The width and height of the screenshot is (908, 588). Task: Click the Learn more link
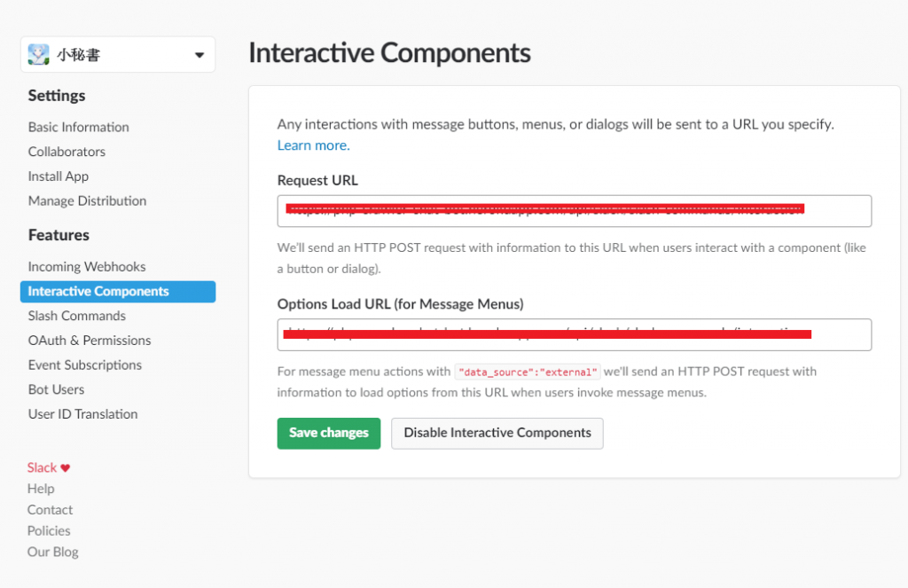point(313,145)
